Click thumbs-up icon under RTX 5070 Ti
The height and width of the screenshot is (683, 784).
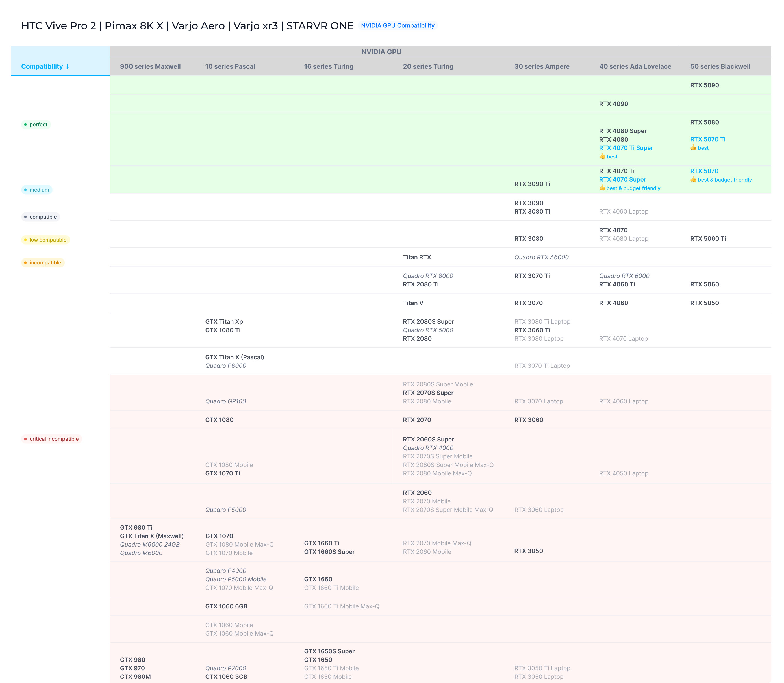pyautogui.click(x=693, y=147)
